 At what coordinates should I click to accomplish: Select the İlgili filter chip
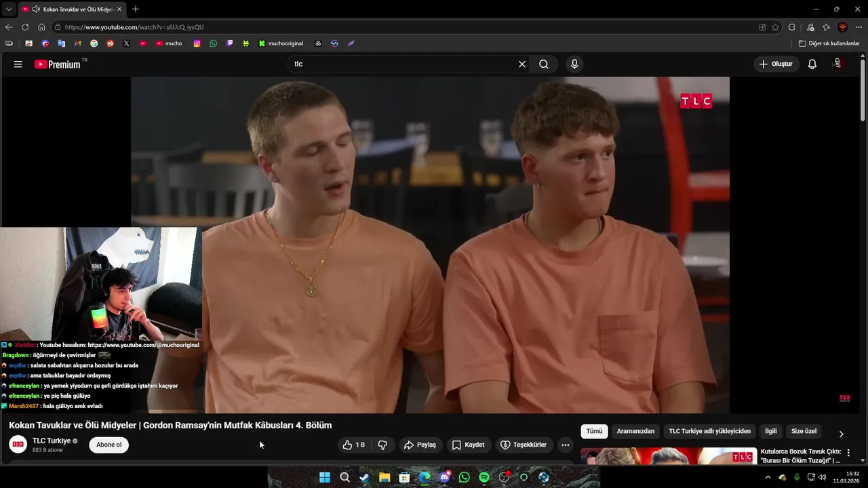(771, 431)
